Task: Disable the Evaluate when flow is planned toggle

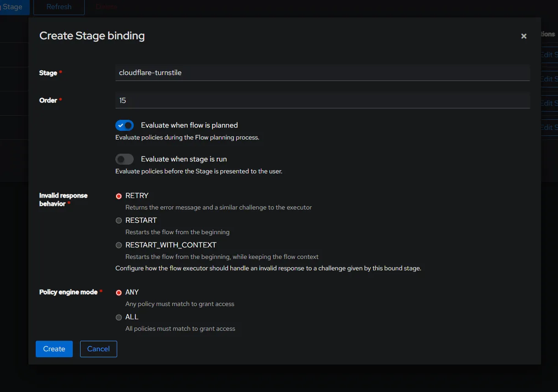Action: point(125,125)
